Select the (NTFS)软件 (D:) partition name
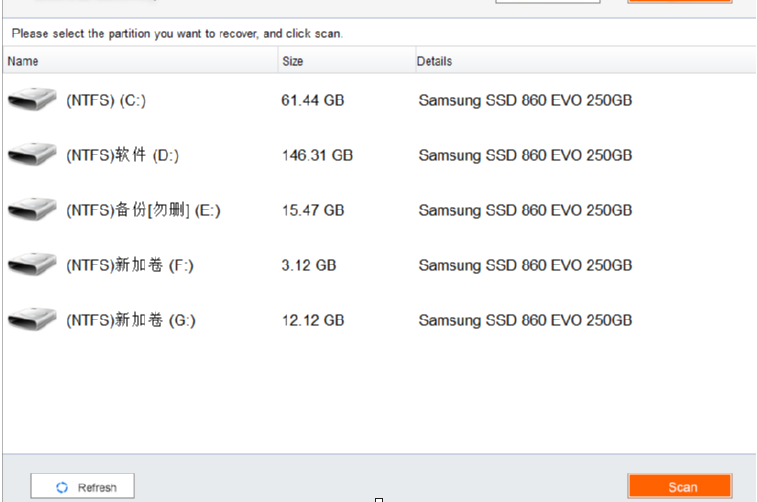757x502 pixels. 122,155
